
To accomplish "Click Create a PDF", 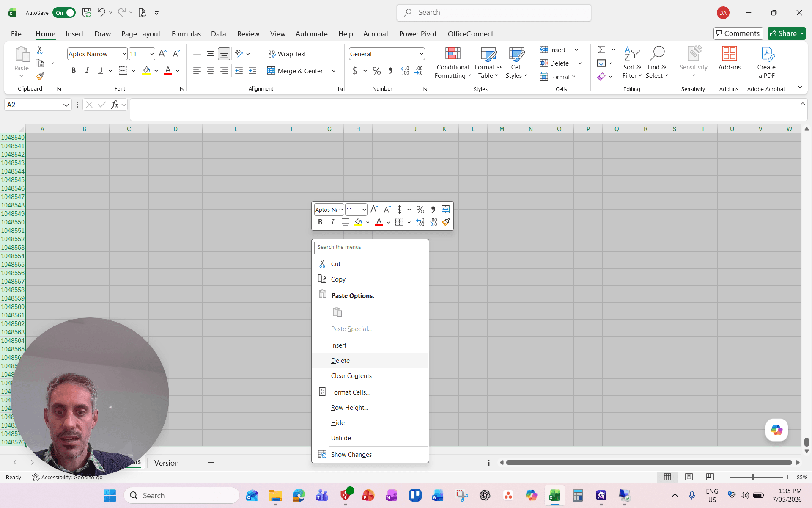I will (766, 63).
